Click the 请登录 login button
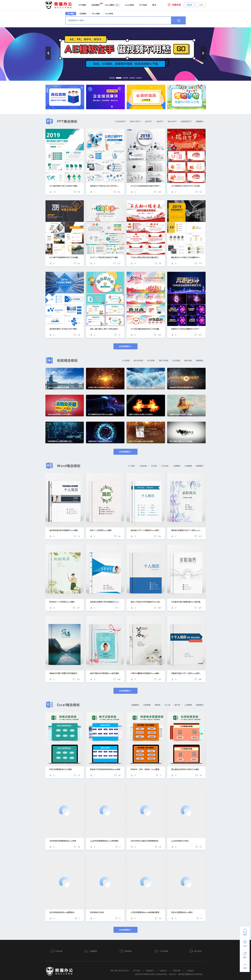 189,5
